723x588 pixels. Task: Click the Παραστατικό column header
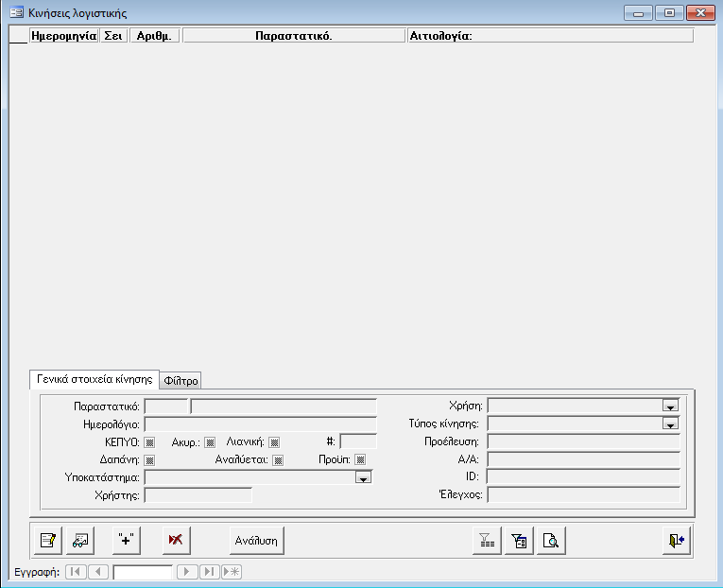[293, 36]
